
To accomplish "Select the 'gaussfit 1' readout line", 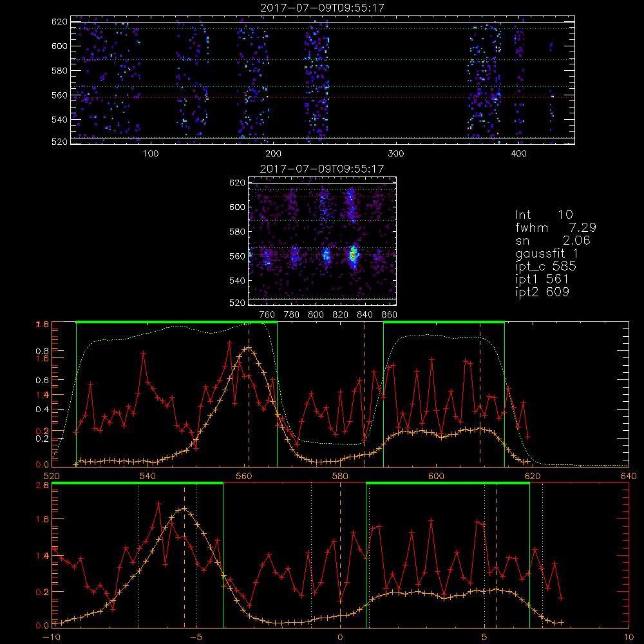I will click(x=546, y=253).
